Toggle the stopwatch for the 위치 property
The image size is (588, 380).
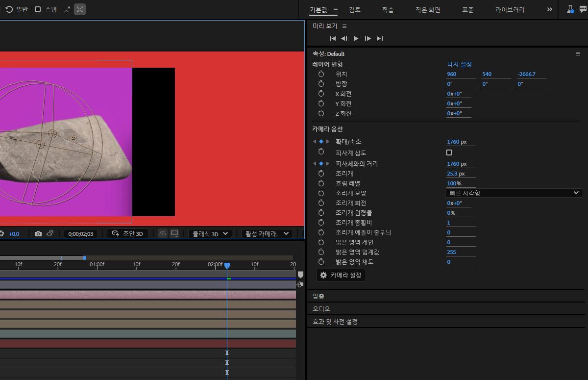tap(321, 74)
